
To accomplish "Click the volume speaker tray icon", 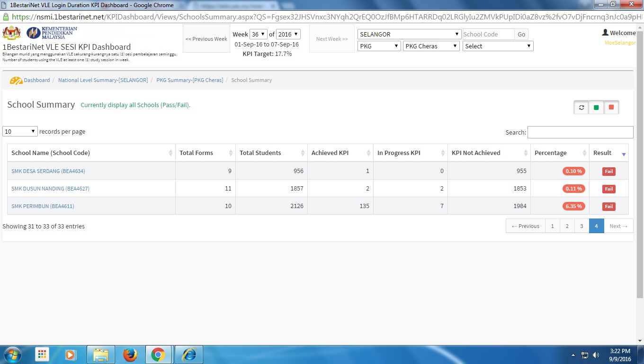I will [596, 355].
